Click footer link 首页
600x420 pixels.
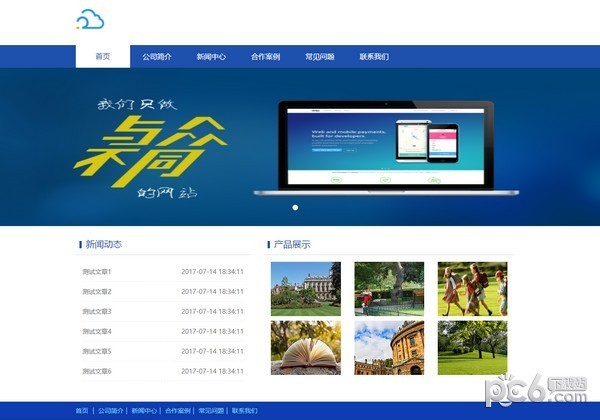point(82,411)
